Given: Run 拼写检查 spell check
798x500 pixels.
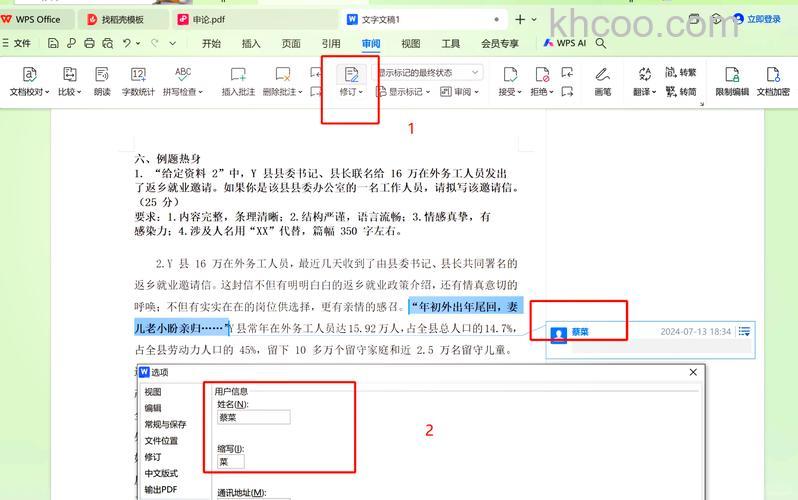Looking at the screenshot, I should click(183, 81).
